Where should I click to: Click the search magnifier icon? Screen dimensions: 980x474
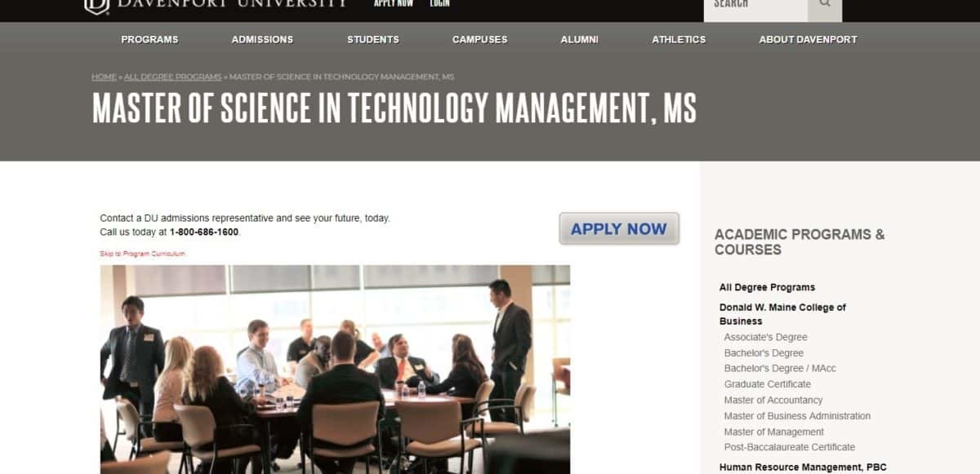[825, 5]
